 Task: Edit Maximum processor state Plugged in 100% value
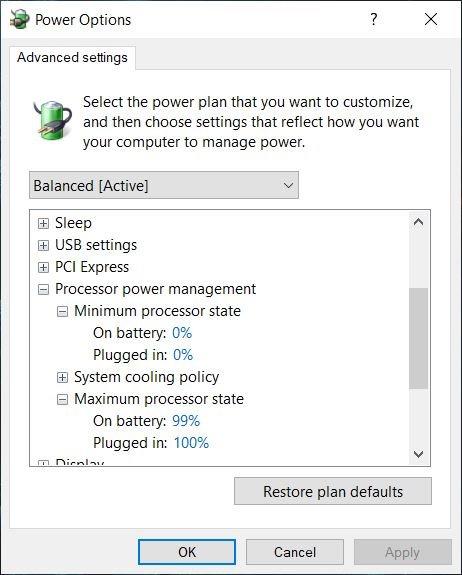pos(191,443)
